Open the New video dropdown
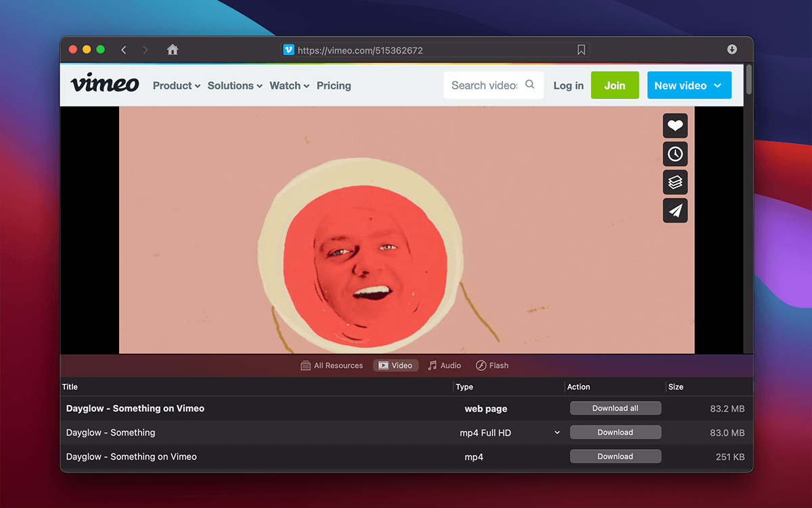Viewport: 812px width, 508px height. (689, 85)
